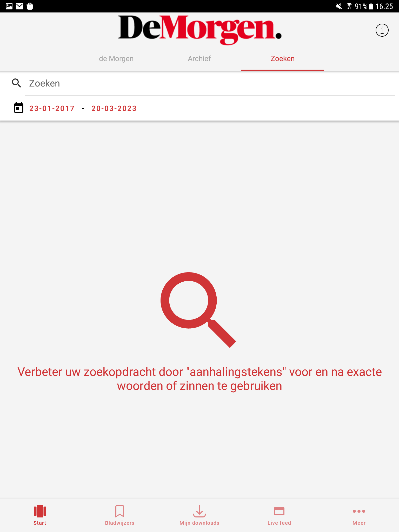Open the image notification in status bar

tap(9, 6)
